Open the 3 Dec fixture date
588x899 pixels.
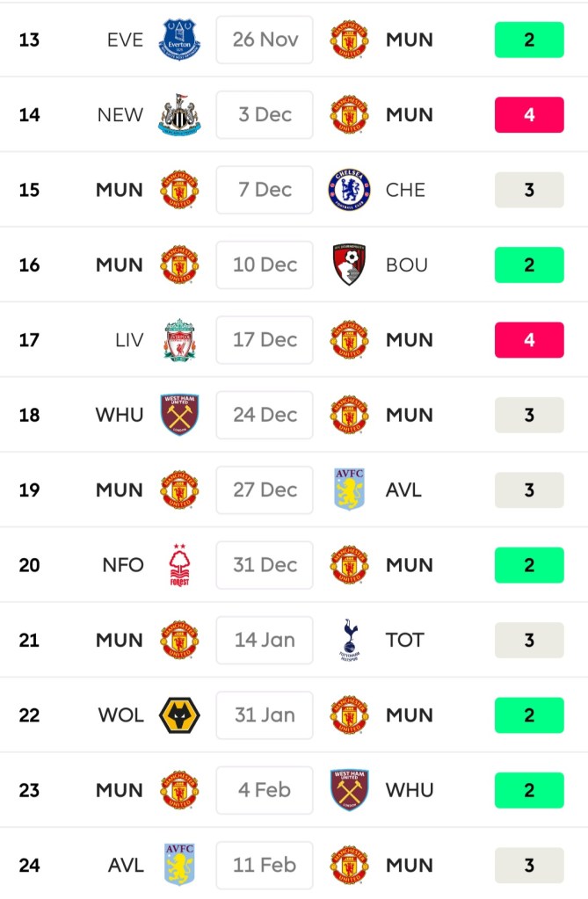click(x=265, y=114)
